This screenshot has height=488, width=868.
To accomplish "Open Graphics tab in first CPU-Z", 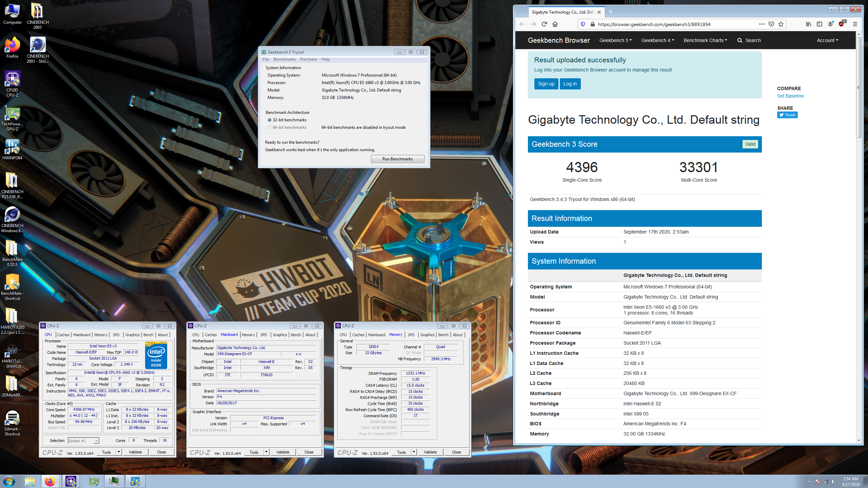I will click(x=132, y=335).
